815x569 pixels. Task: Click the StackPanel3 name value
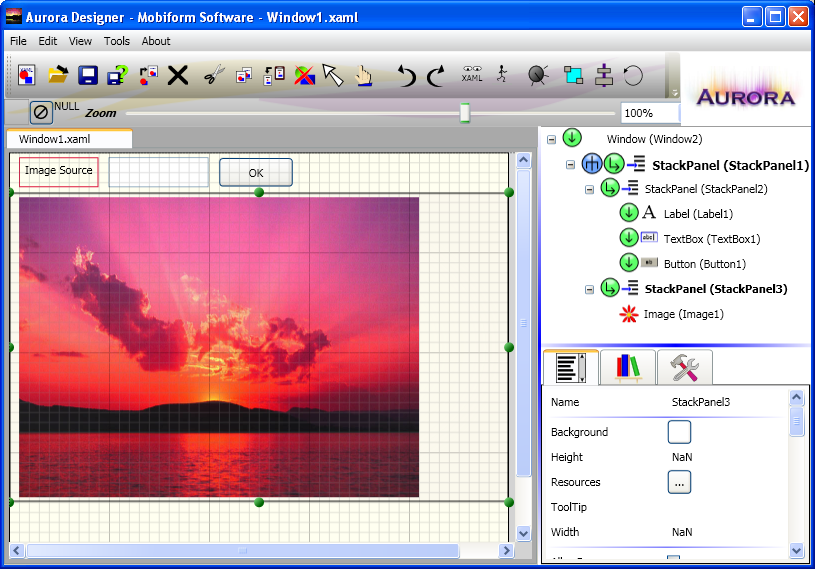pos(701,402)
